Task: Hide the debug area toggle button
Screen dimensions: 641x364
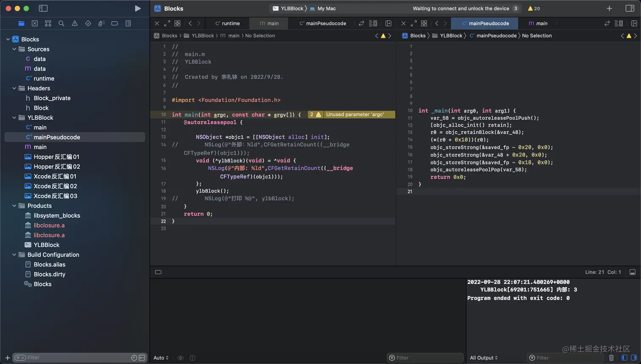Action: [x=633, y=272]
